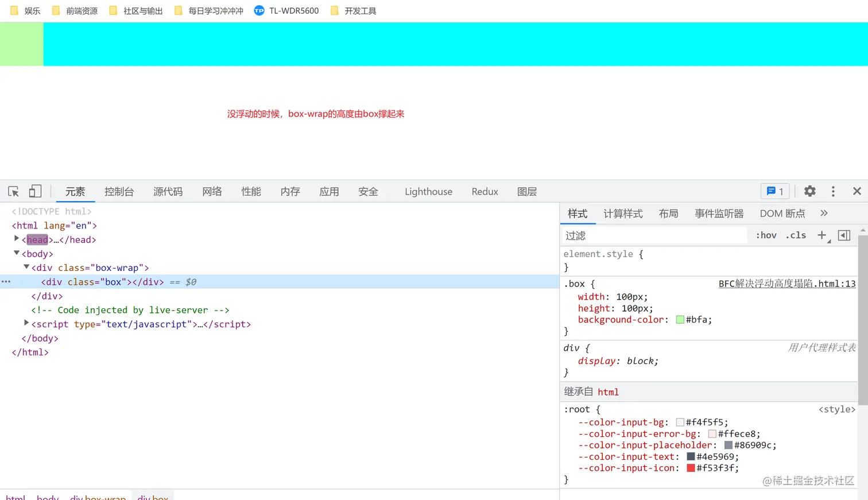
Task: Toggle the .cls class editor
Action: [796, 235]
